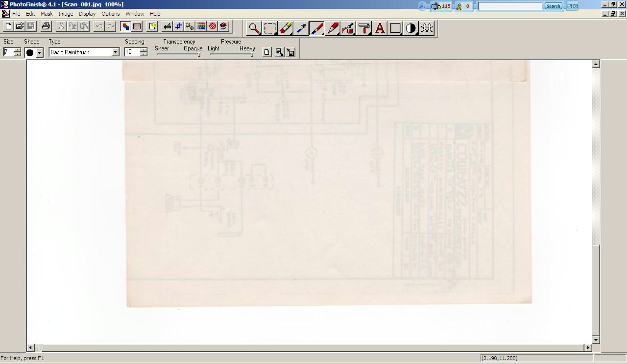
Task: Open the Options menu
Action: point(111,14)
